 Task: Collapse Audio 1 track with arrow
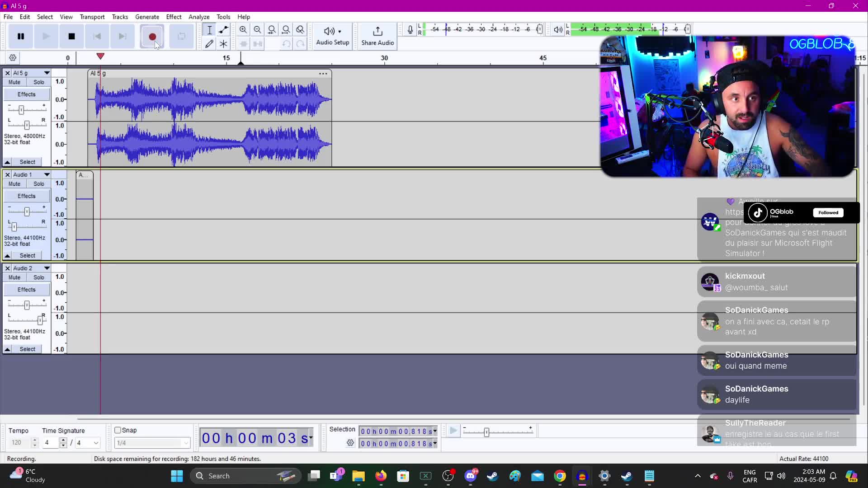7,255
